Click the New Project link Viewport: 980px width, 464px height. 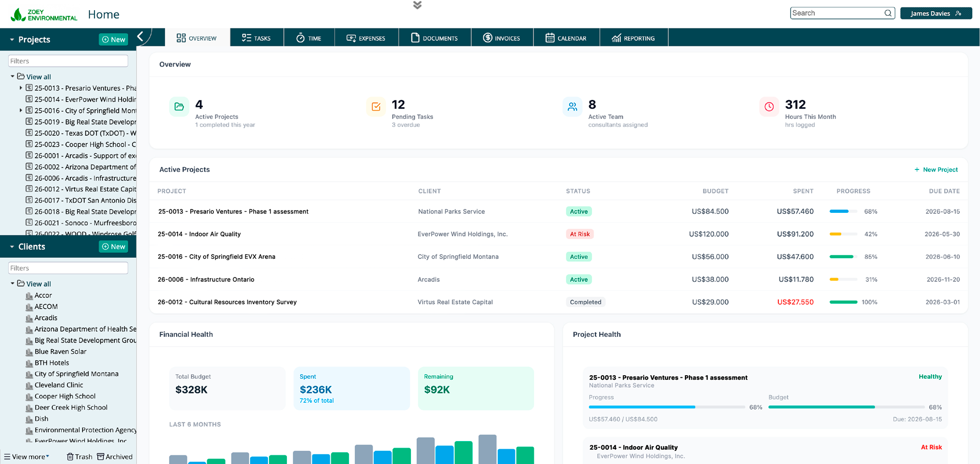pos(936,169)
